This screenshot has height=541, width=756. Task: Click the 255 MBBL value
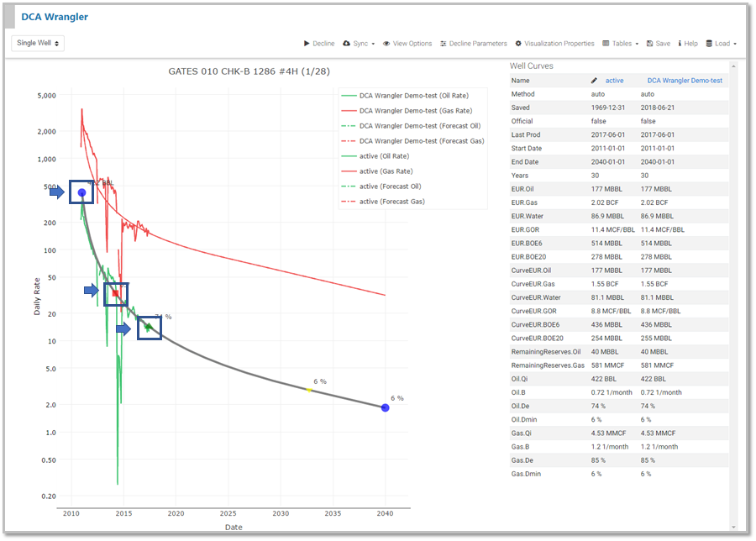(x=656, y=339)
